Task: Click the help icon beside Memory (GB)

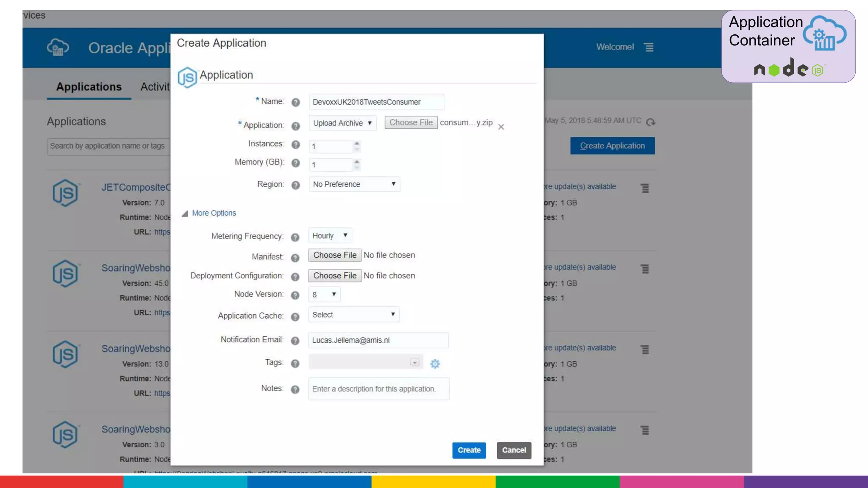Action: point(295,163)
